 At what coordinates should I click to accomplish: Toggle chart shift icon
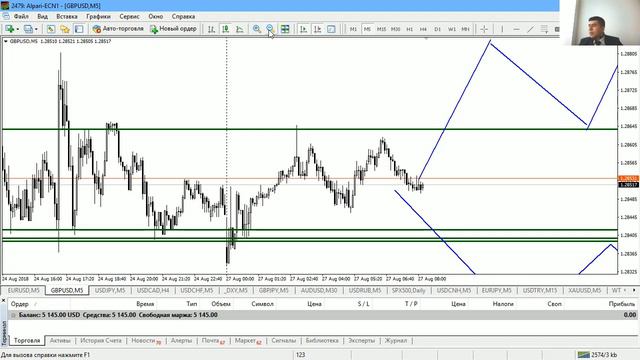[317, 29]
